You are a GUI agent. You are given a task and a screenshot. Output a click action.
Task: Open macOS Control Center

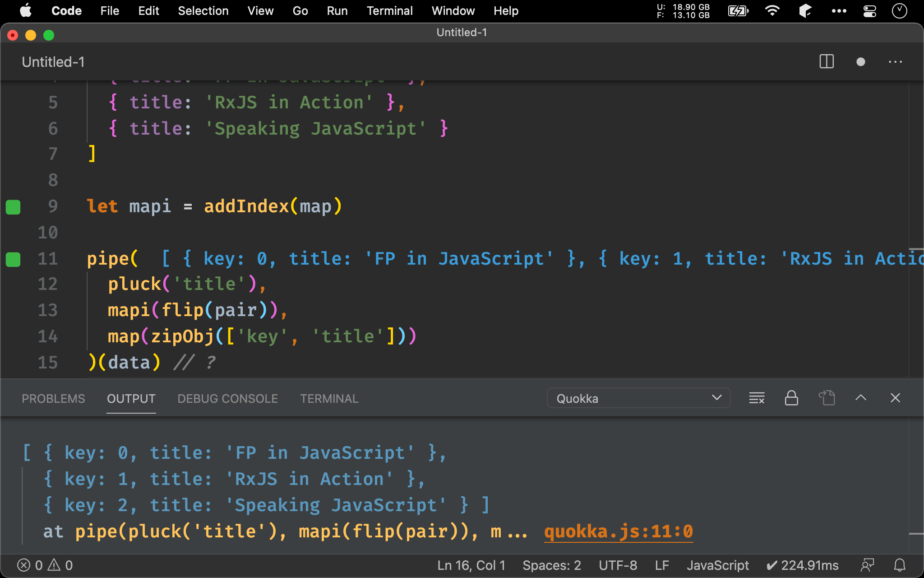[x=869, y=11]
